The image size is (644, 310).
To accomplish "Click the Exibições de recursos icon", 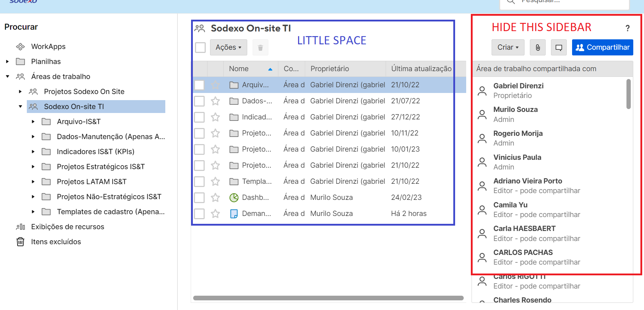I will click(20, 227).
